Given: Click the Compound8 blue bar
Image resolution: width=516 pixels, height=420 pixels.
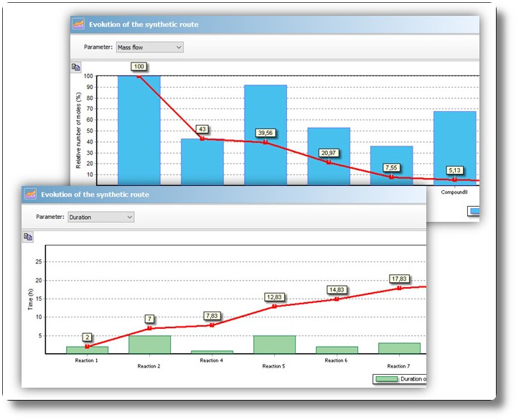Looking at the screenshot, I should point(454,149).
